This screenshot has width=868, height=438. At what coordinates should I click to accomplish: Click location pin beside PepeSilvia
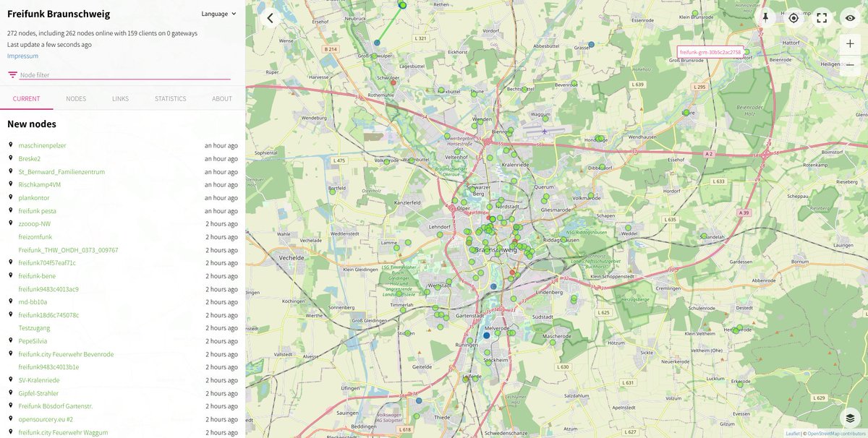[11, 340]
